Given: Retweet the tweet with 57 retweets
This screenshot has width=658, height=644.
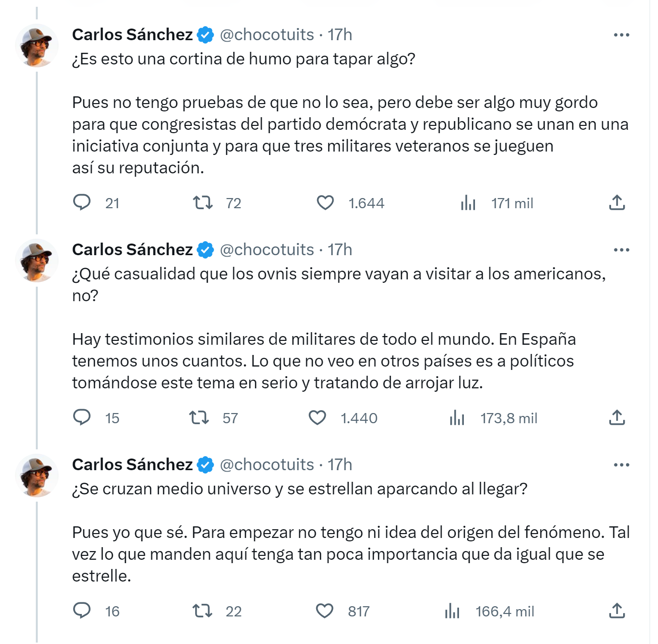Looking at the screenshot, I should (x=199, y=417).
